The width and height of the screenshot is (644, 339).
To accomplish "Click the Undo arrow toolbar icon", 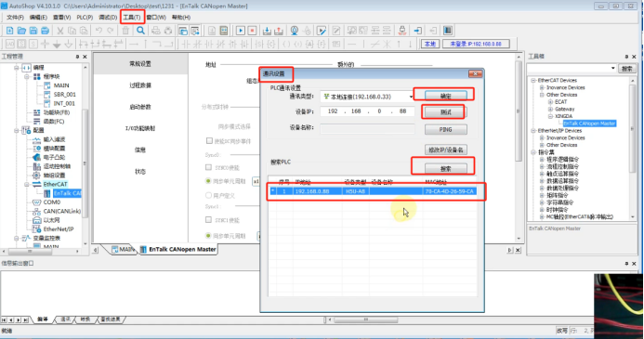I will click(x=99, y=31).
